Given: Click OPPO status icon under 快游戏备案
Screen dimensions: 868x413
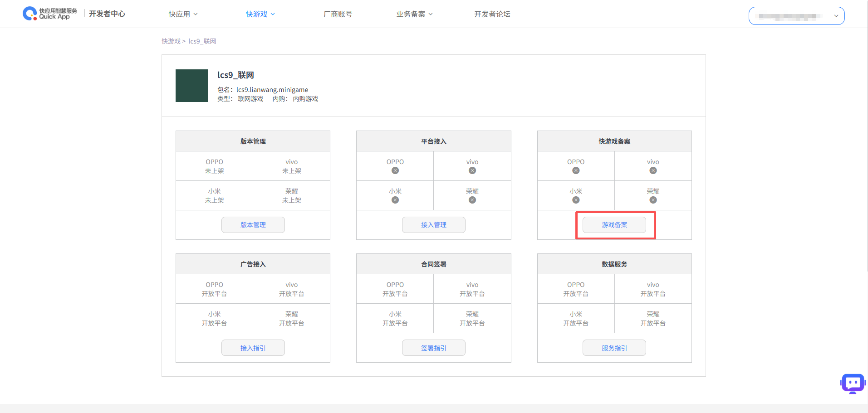Looking at the screenshot, I should pos(576,171).
